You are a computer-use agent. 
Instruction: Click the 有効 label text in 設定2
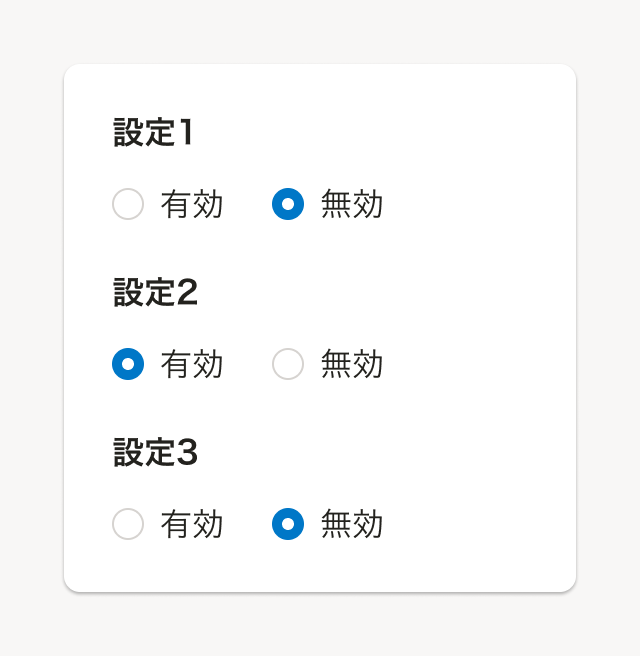(192, 364)
